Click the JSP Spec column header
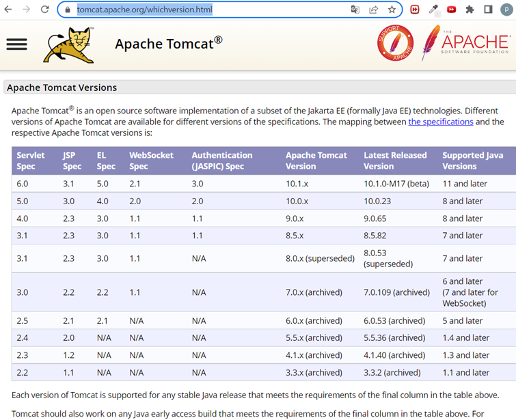The image size is (516, 420). [x=72, y=160]
